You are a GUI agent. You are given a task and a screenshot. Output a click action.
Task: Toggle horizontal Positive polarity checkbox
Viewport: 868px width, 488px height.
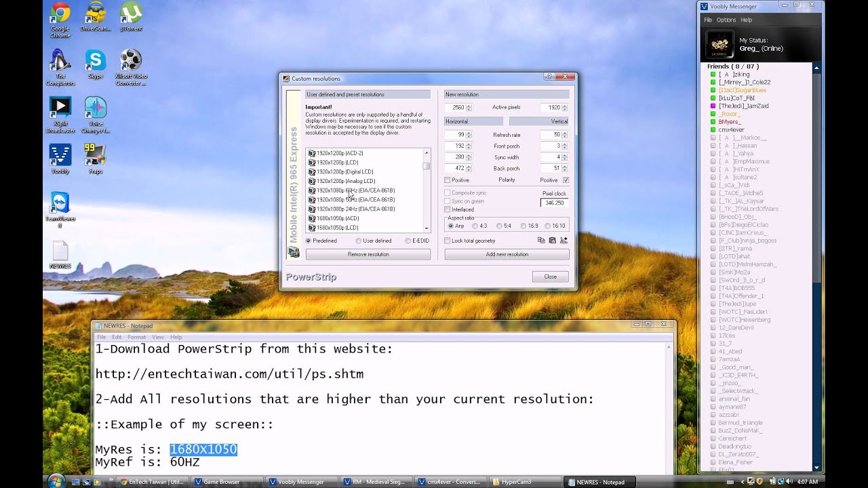[x=448, y=180]
